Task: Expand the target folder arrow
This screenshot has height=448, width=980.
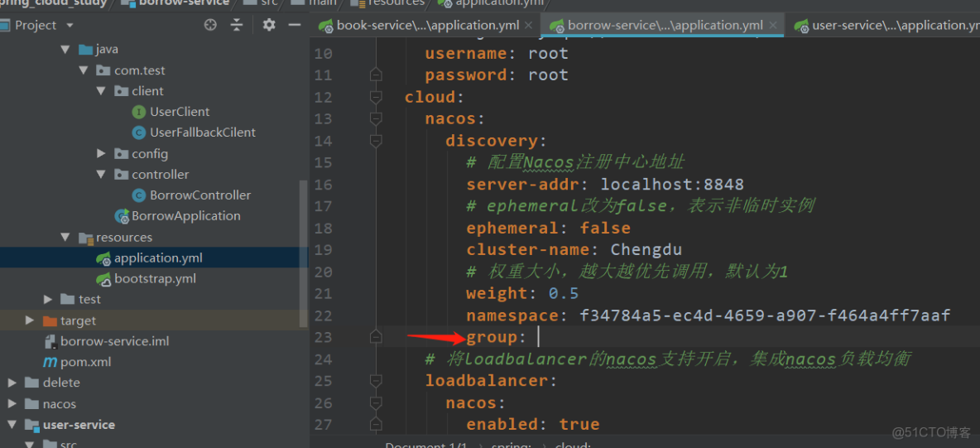Action: point(30,320)
